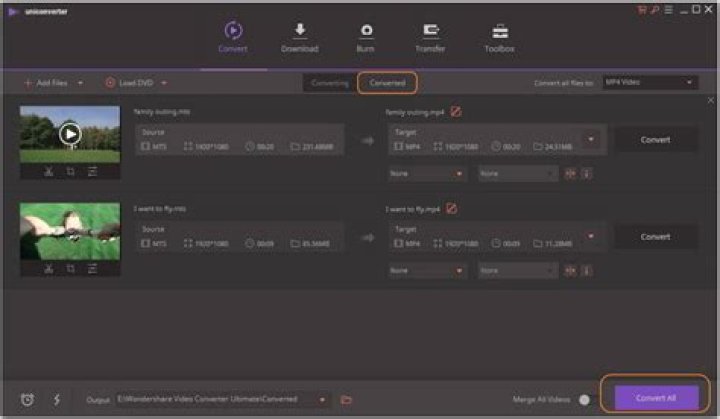Toggle high speed conversion lightning icon

56,399
